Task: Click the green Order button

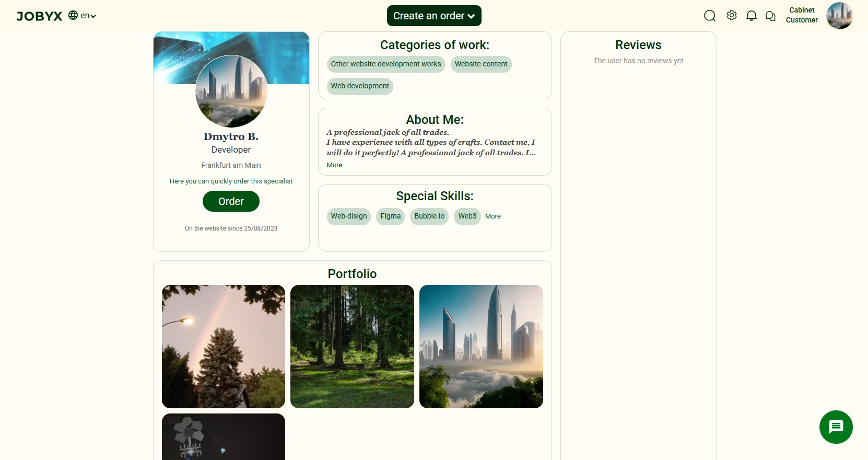Action: click(x=231, y=201)
